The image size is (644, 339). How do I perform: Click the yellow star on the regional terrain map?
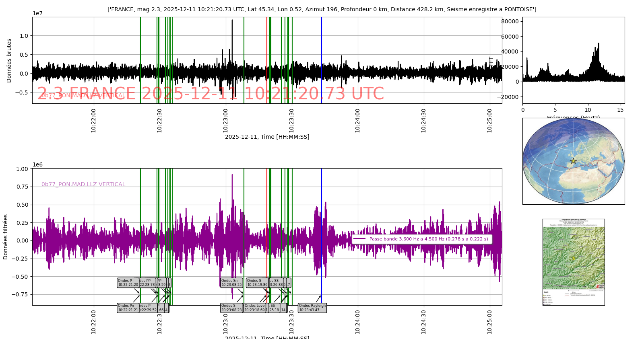573,258
